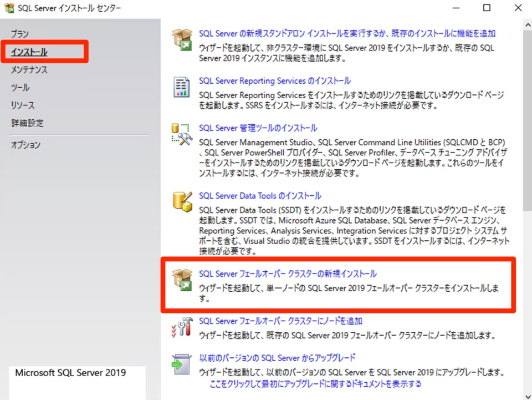
Task: Click the upgrade green arrow icon
Action: pyautogui.click(x=182, y=364)
